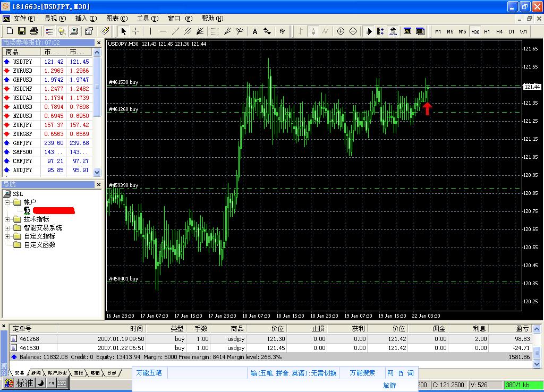Image resolution: width=544 pixels, height=392 pixels.
Task: Select the horizontal line drawing tool
Action: click(x=163, y=31)
